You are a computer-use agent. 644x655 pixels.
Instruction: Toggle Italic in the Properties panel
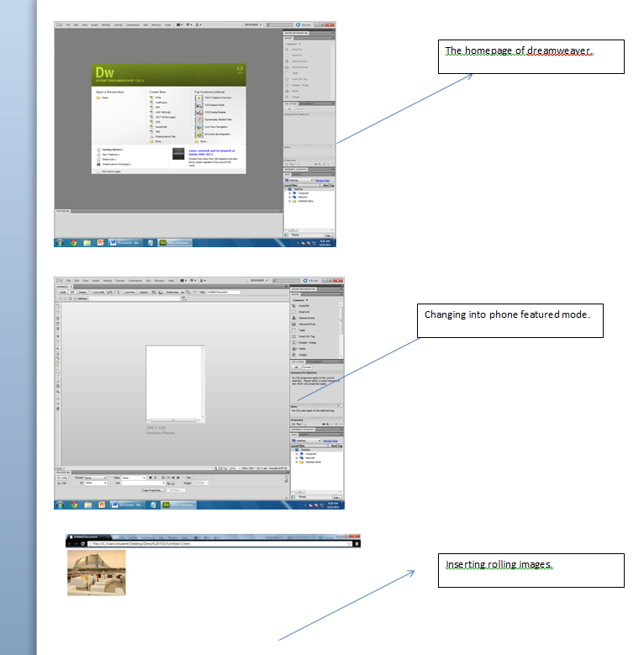pyautogui.click(x=156, y=478)
